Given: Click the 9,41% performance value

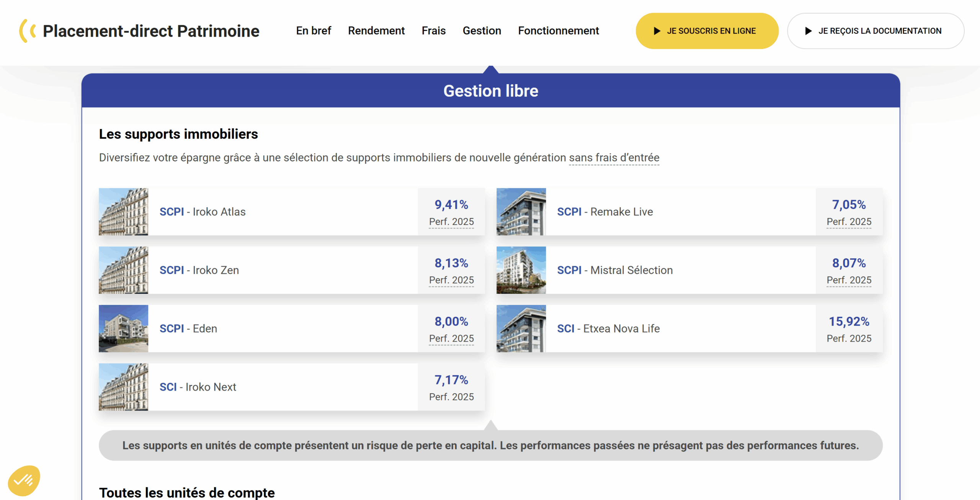Looking at the screenshot, I should 451,205.
